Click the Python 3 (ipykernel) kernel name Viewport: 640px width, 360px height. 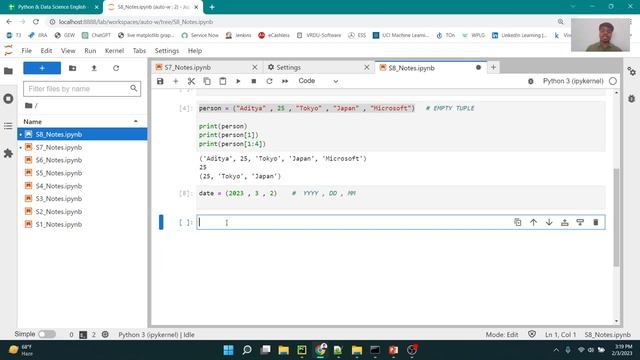click(x=573, y=81)
